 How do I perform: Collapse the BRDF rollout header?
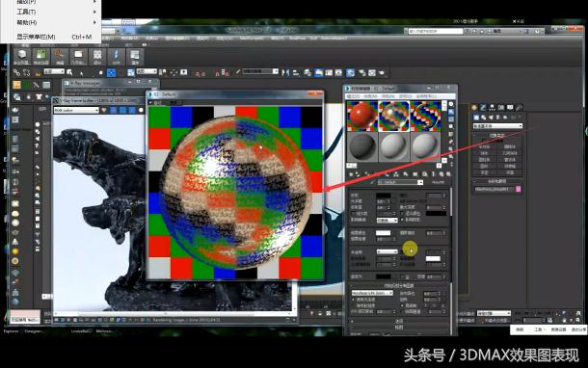pyautogui.click(x=399, y=285)
